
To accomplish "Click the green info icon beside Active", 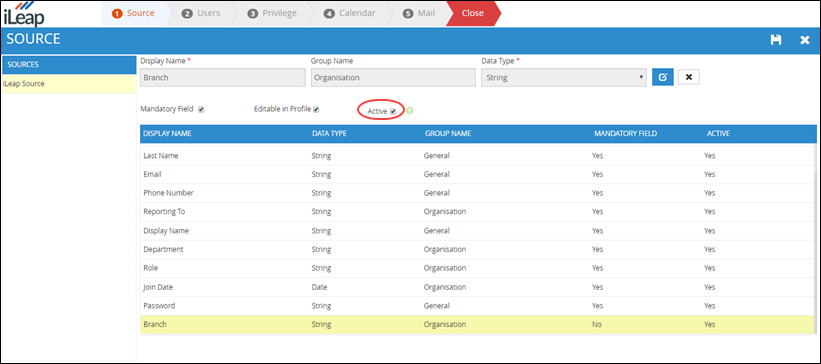I will point(410,111).
